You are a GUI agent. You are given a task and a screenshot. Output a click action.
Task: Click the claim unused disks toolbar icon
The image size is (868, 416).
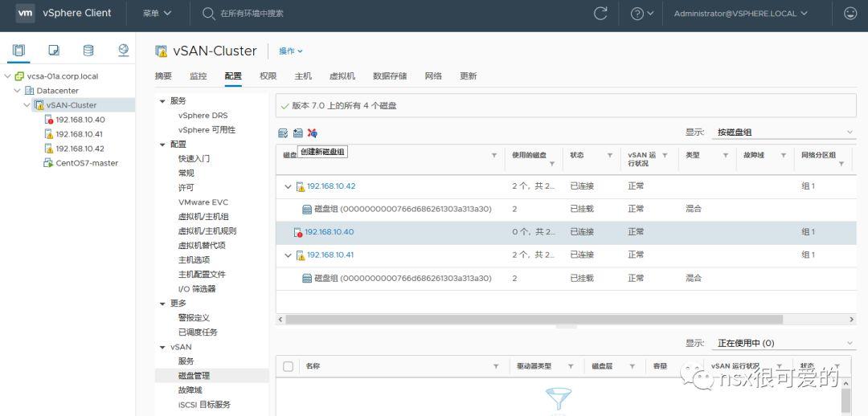(x=283, y=133)
